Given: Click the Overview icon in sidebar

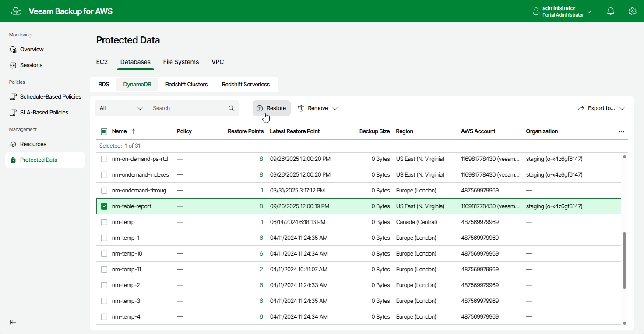Looking at the screenshot, I should coord(13,50).
